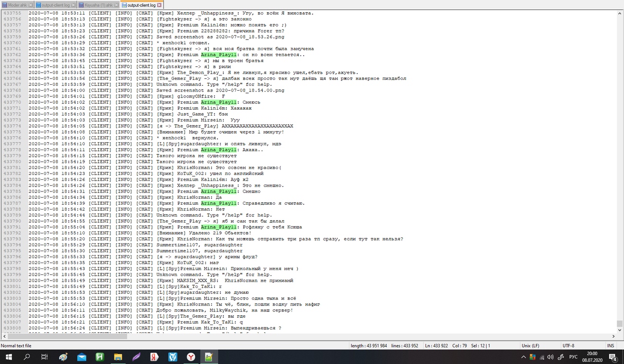The height and width of the screenshot is (364, 624).
Task: Click vertical scrollbar up arrow
Action: point(620,14)
